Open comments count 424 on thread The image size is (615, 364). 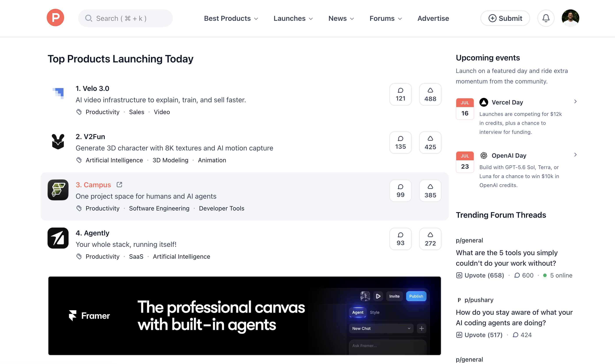coord(522,335)
